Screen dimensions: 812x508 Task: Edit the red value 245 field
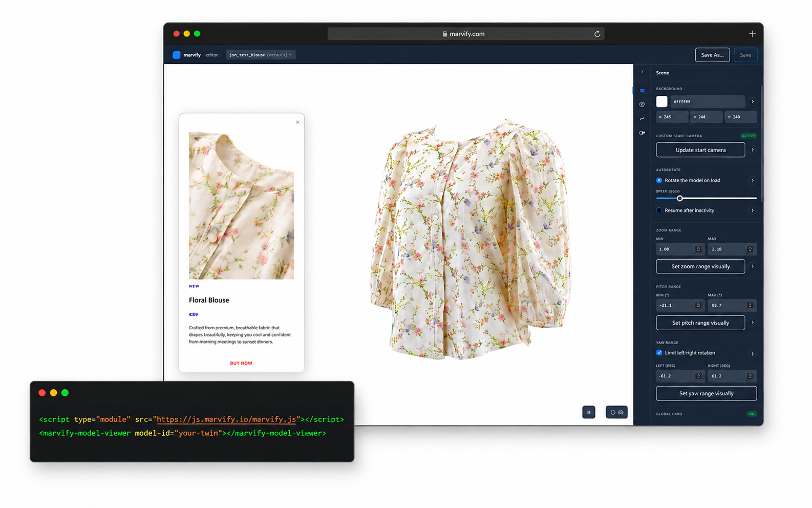tap(672, 117)
